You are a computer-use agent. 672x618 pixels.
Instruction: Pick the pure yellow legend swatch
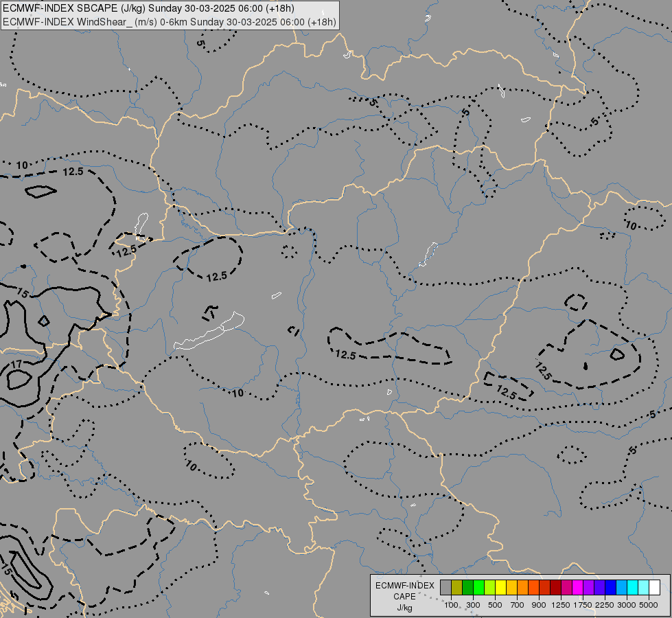click(x=501, y=588)
